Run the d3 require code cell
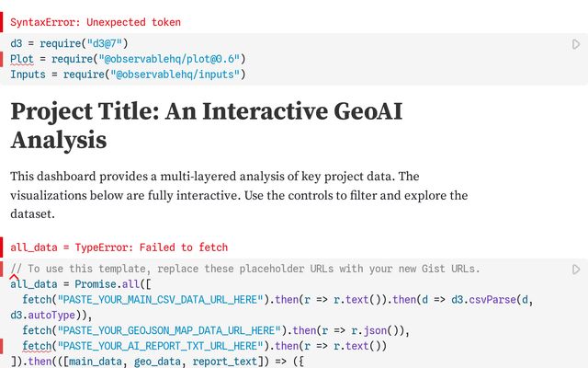The height and width of the screenshot is (368, 588). [x=576, y=44]
